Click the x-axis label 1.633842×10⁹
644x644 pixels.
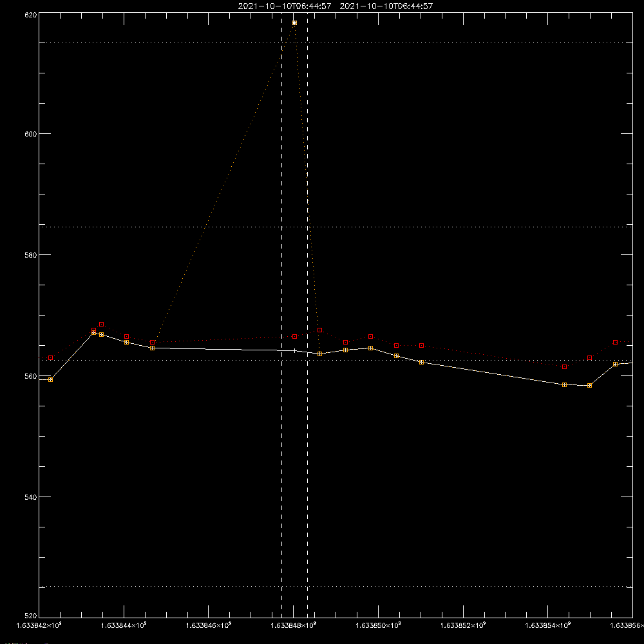tap(39, 625)
